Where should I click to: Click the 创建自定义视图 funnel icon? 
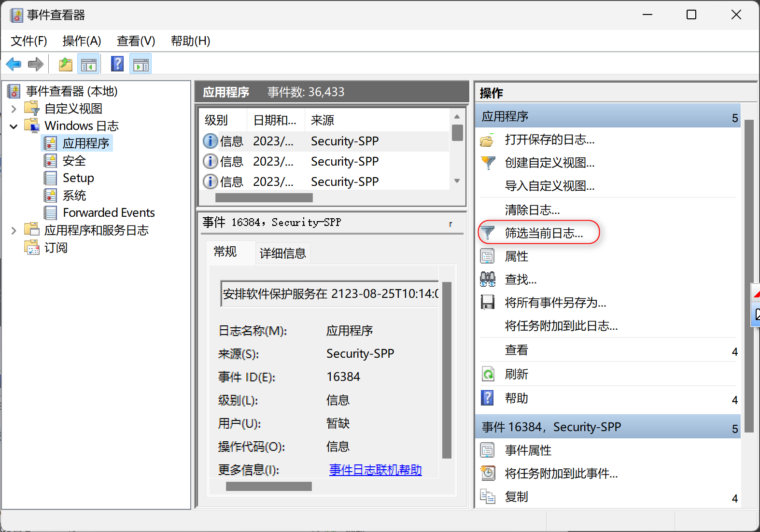(488, 163)
